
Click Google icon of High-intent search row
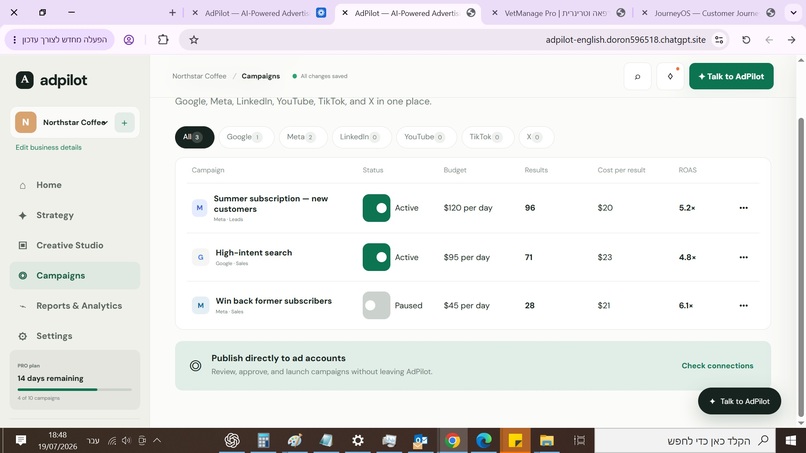(200, 257)
